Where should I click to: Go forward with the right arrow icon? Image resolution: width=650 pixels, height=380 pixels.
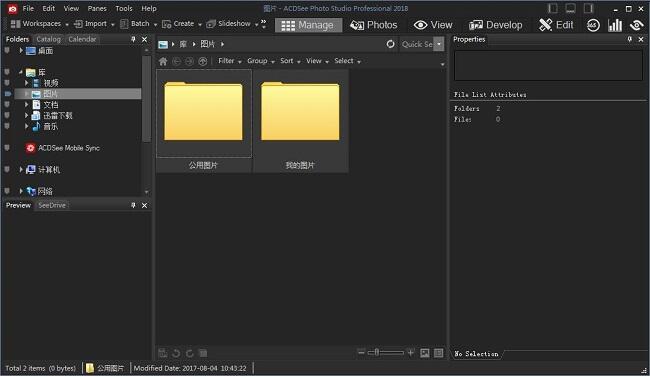(x=189, y=61)
